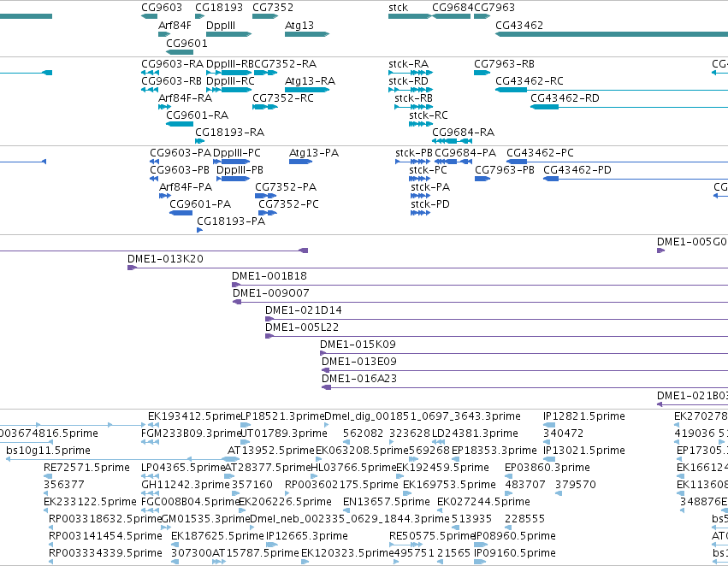Click EST EK193412.5prime
The height and width of the screenshot is (566, 728).
tap(154, 425)
